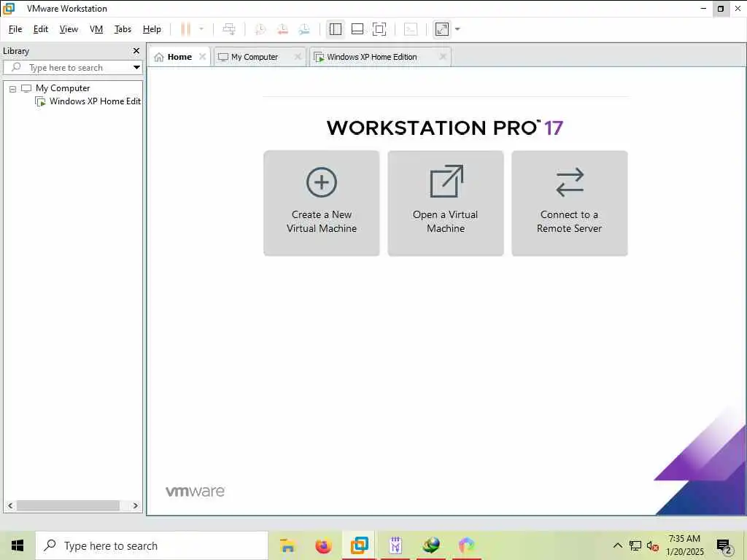Viewport: 747px width, 560px height.
Task: Click the Stretch Guest display icon
Action: (442, 29)
